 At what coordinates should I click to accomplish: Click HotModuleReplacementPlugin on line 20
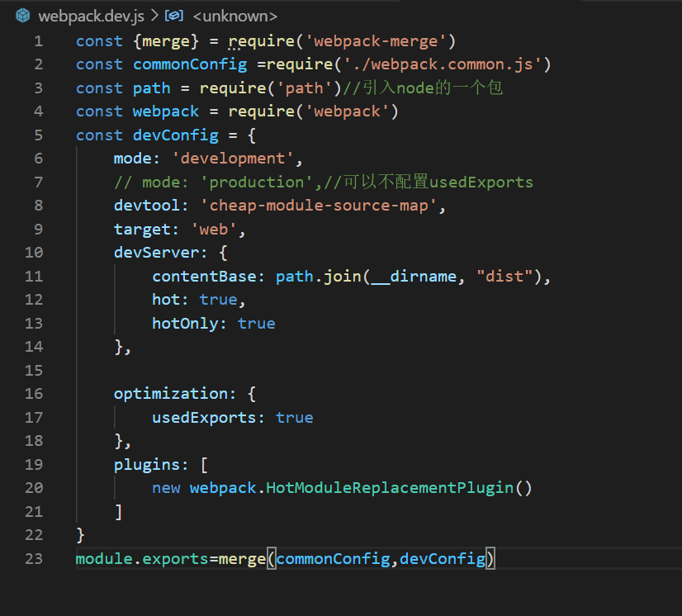pos(390,488)
